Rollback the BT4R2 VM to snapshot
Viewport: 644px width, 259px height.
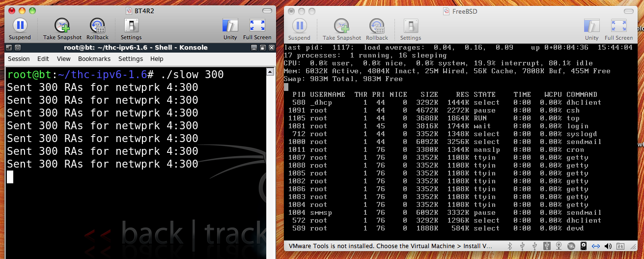(x=97, y=29)
